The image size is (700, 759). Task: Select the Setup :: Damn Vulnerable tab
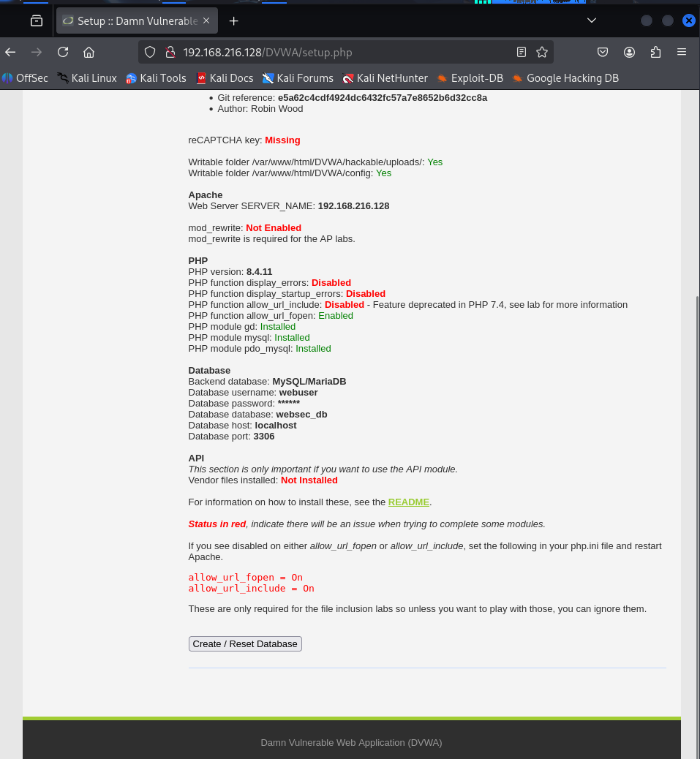tap(137, 20)
